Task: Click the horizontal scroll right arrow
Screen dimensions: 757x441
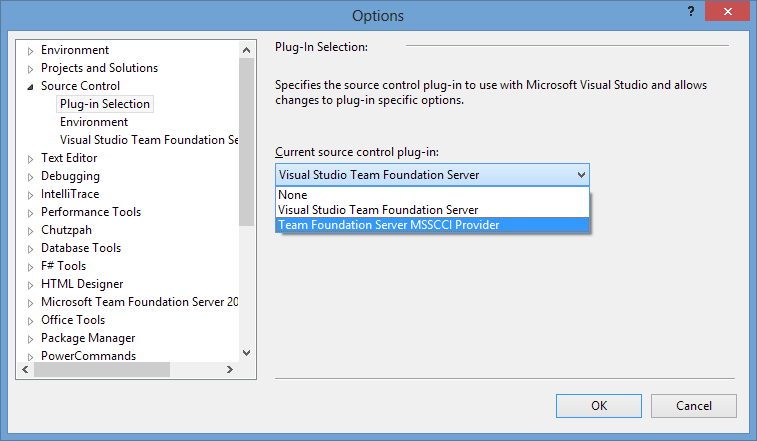Action: pyautogui.click(x=230, y=370)
